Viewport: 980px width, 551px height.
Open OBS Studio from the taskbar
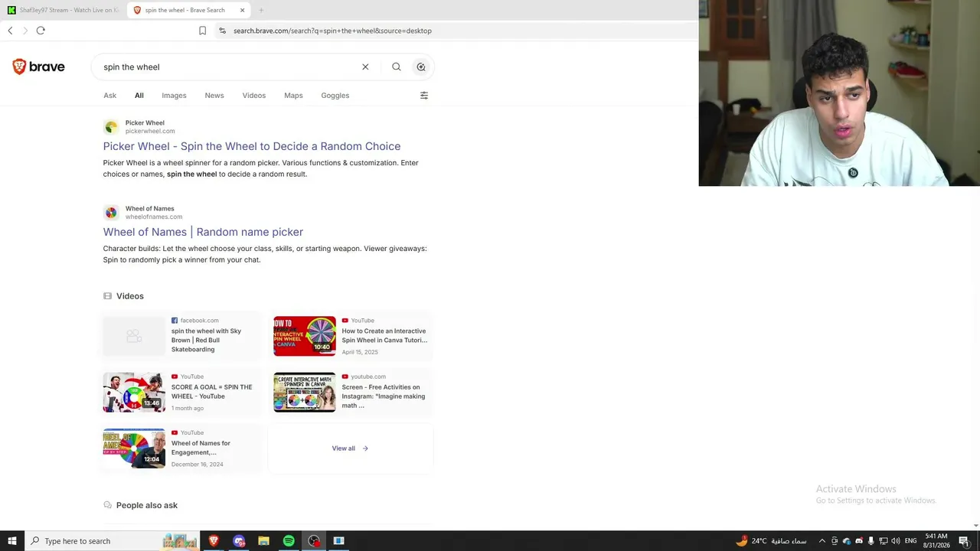(x=314, y=541)
